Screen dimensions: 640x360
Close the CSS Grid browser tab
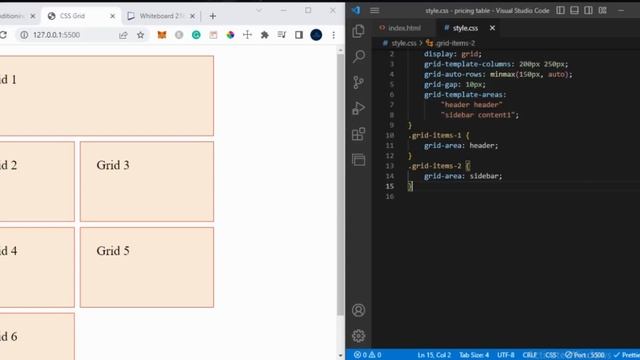[113, 16]
